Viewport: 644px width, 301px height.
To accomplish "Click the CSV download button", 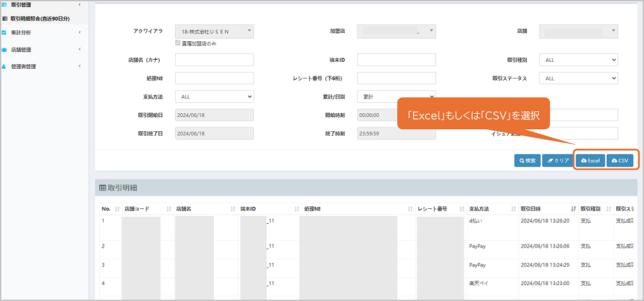I will tap(620, 160).
